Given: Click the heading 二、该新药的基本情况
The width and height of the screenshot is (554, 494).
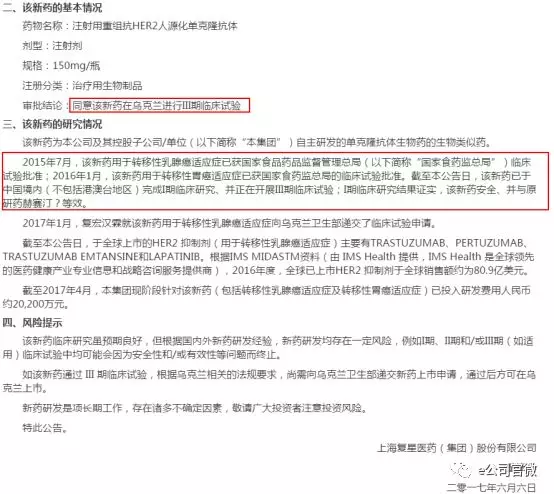Looking at the screenshot, I should click(52, 7).
